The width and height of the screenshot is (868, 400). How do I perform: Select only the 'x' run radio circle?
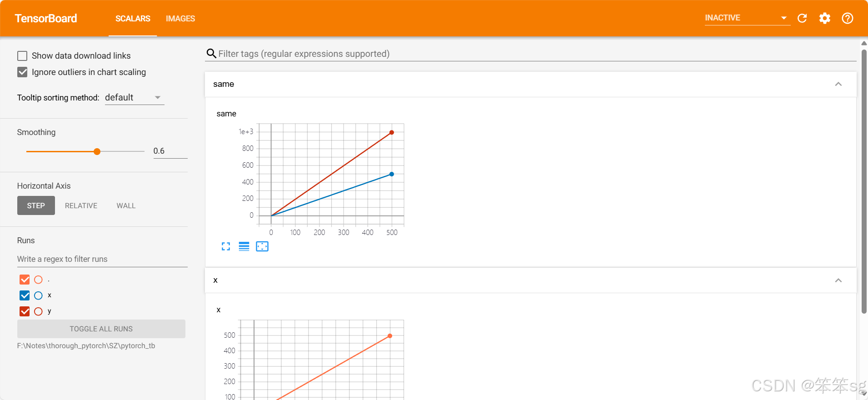pyautogui.click(x=38, y=295)
